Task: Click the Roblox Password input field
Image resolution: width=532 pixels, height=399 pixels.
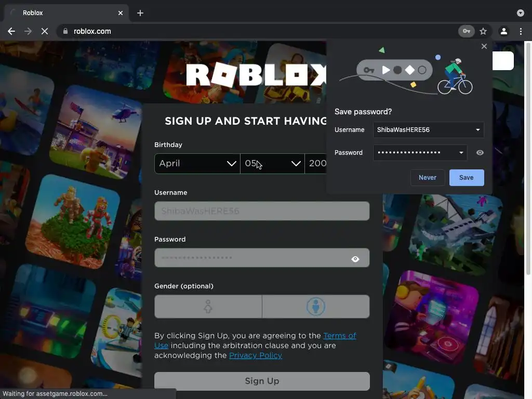Action: [262, 258]
